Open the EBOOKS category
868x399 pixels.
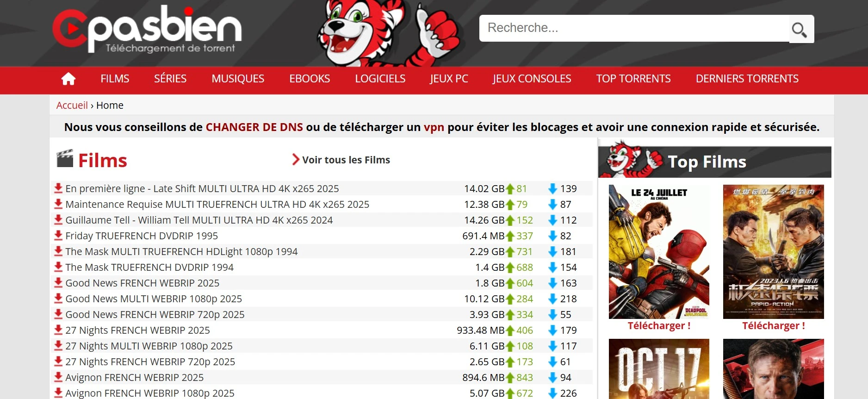point(310,79)
